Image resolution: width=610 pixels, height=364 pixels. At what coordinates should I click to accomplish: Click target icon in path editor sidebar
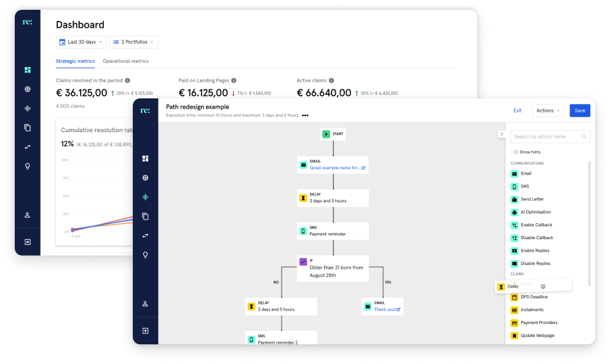(146, 178)
